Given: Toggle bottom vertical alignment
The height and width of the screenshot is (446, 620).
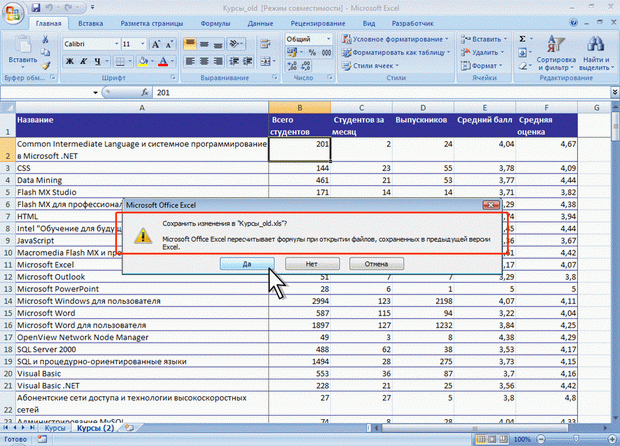Looking at the screenshot, I should (218, 44).
